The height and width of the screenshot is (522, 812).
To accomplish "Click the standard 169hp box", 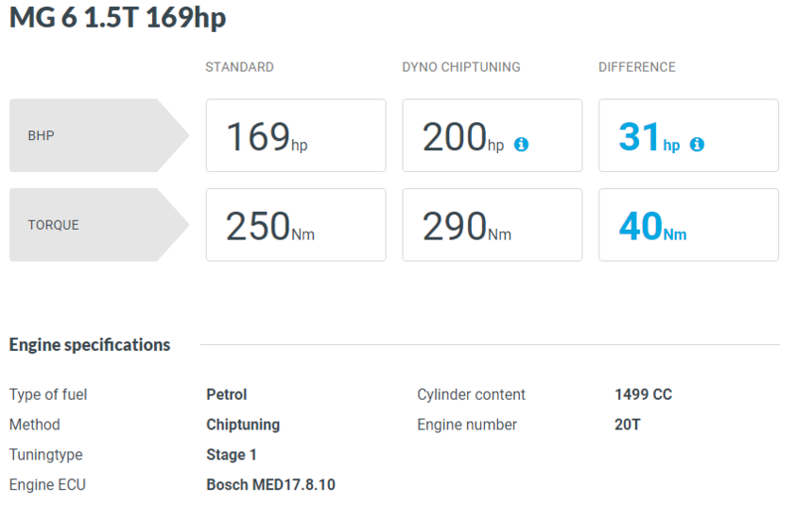I will coord(296,135).
